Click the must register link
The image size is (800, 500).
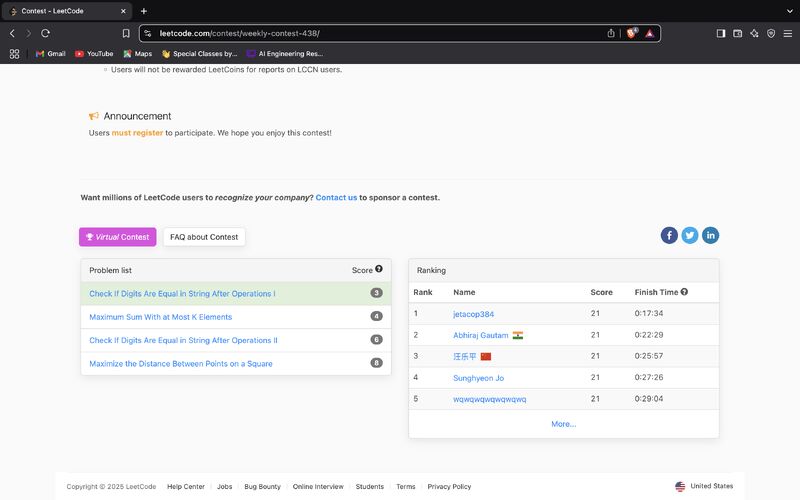pyautogui.click(x=137, y=133)
